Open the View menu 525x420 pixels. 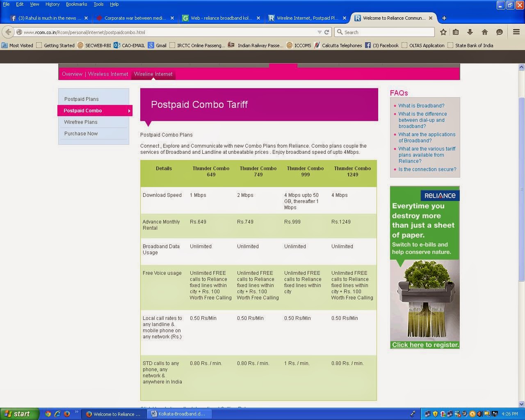[x=34, y=4]
